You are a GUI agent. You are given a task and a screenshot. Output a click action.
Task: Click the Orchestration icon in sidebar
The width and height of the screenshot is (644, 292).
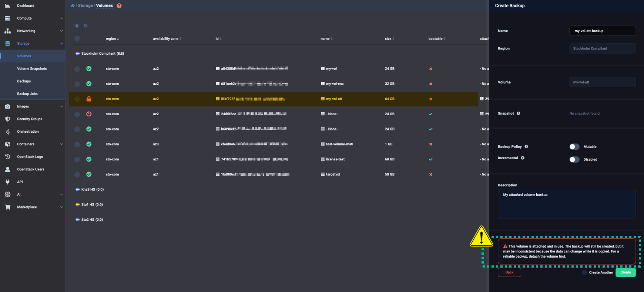pyautogui.click(x=7, y=132)
